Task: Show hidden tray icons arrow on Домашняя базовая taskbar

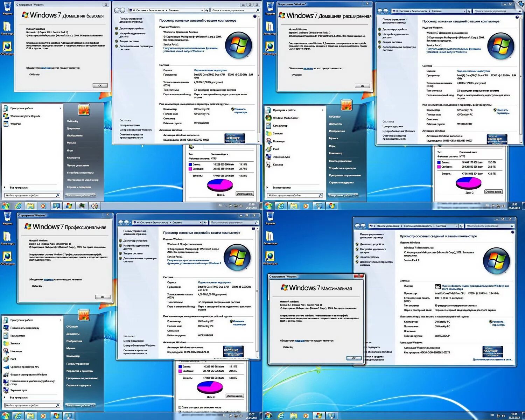Action: coord(226,206)
